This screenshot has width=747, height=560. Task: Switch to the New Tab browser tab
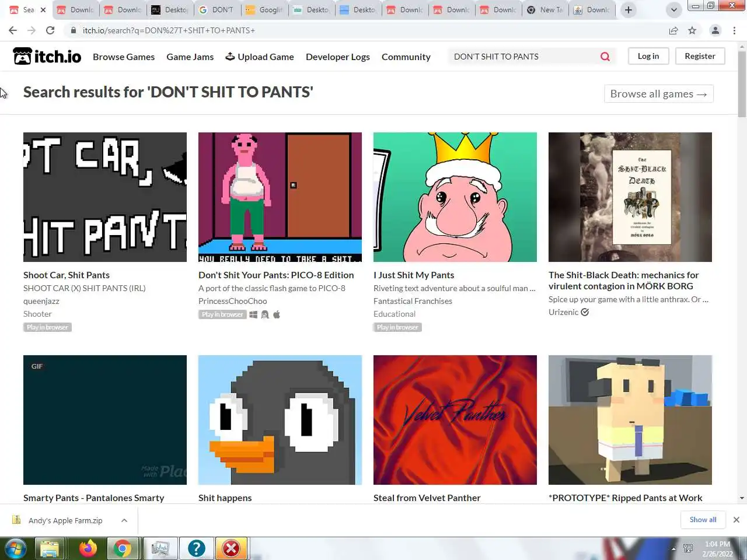(546, 10)
